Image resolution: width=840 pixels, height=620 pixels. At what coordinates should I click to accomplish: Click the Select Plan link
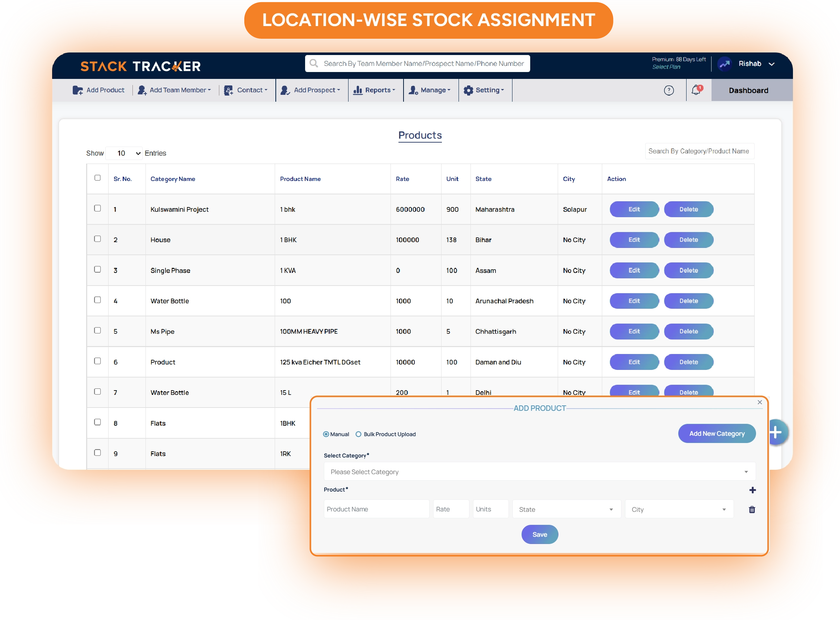666,67
